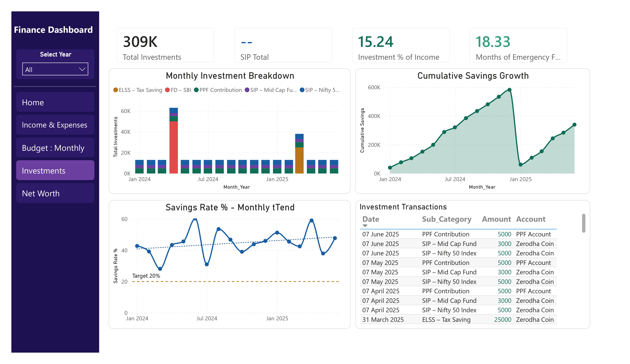Click the last data point of the Cumulative Savings chart
This screenshot has width=630, height=364.
(x=574, y=124)
